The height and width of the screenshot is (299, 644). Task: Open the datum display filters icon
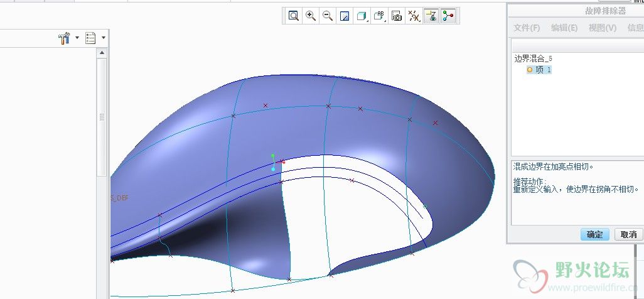point(414,16)
